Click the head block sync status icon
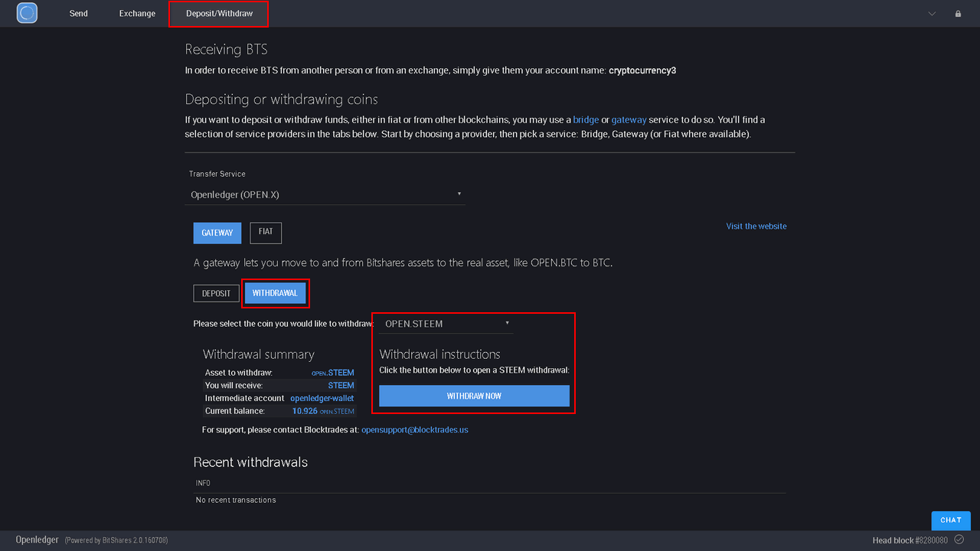Image resolution: width=980 pixels, height=551 pixels. click(x=959, y=540)
